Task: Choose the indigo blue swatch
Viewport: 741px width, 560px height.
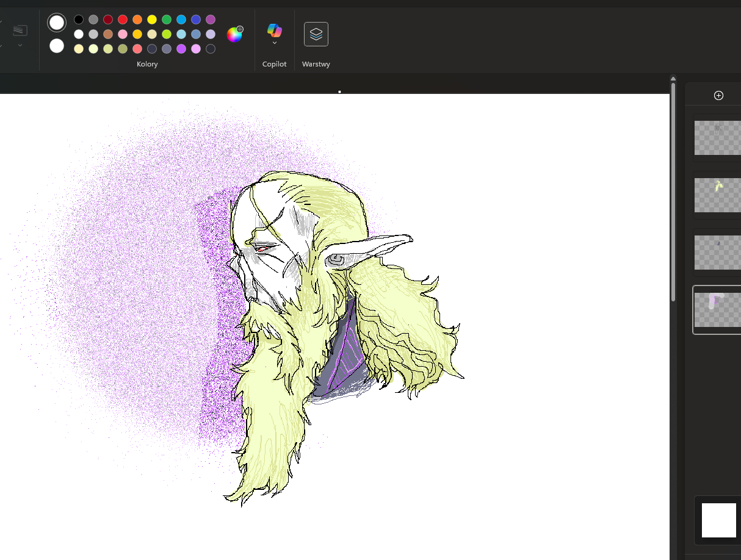Action: (x=196, y=20)
